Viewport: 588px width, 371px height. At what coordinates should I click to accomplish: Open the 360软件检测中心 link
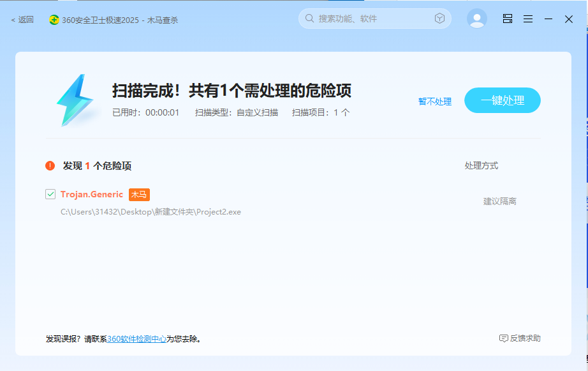pyautogui.click(x=137, y=339)
